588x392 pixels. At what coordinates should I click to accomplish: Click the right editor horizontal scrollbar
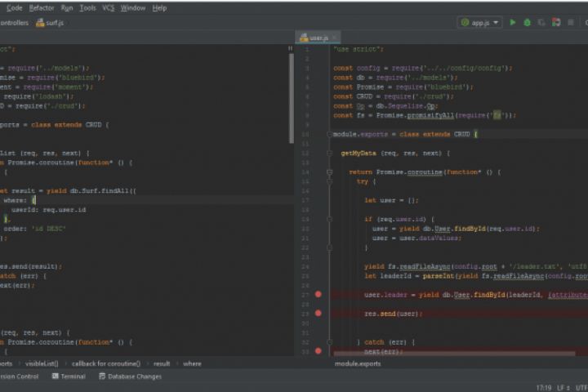click(x=454, y=354)
